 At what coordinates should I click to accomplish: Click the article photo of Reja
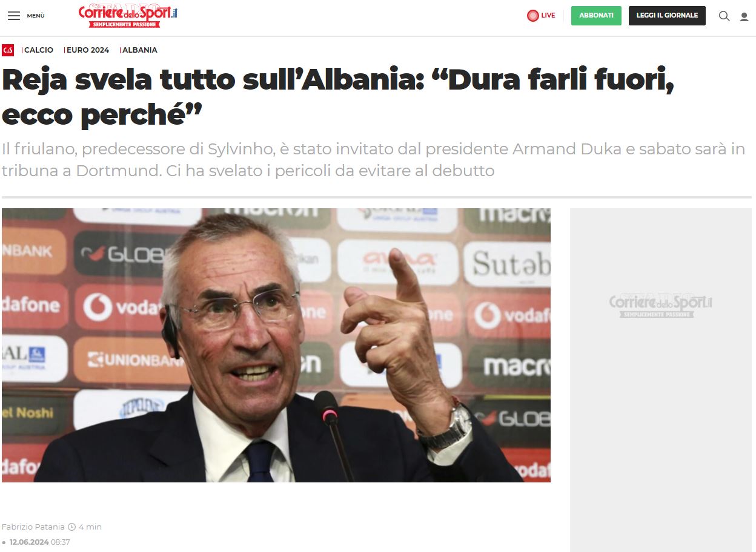(276, 345)
